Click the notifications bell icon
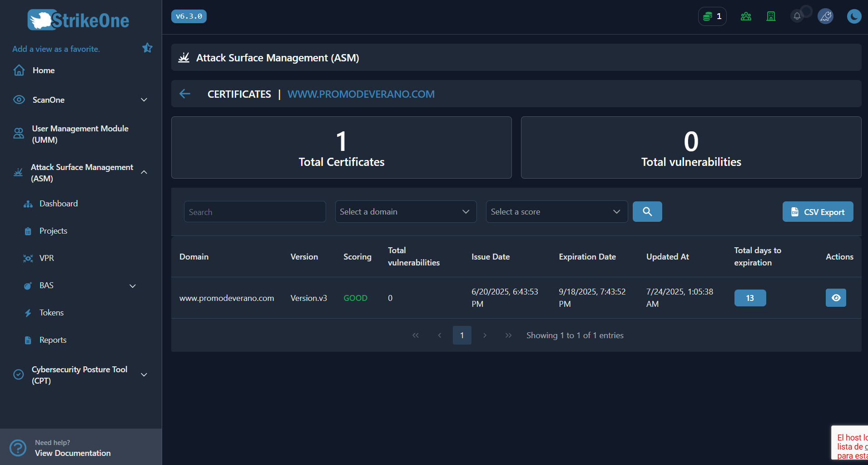868x465 pixels. point(796,16)
